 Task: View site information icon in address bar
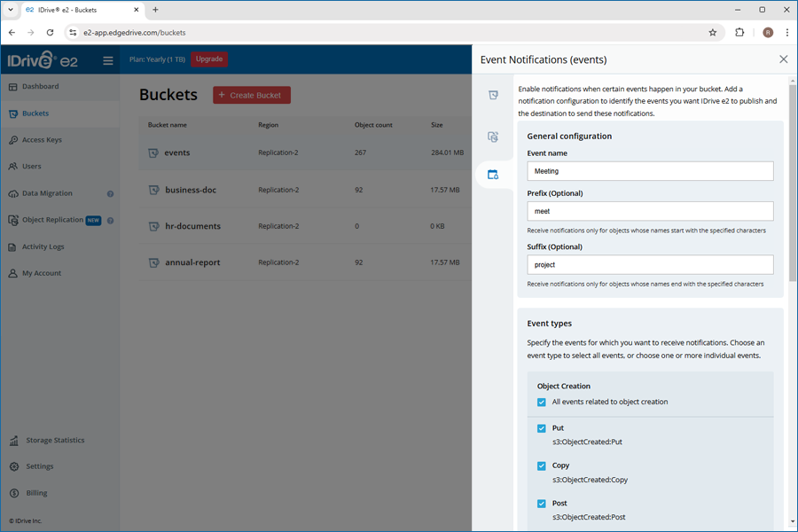(73, 33)
